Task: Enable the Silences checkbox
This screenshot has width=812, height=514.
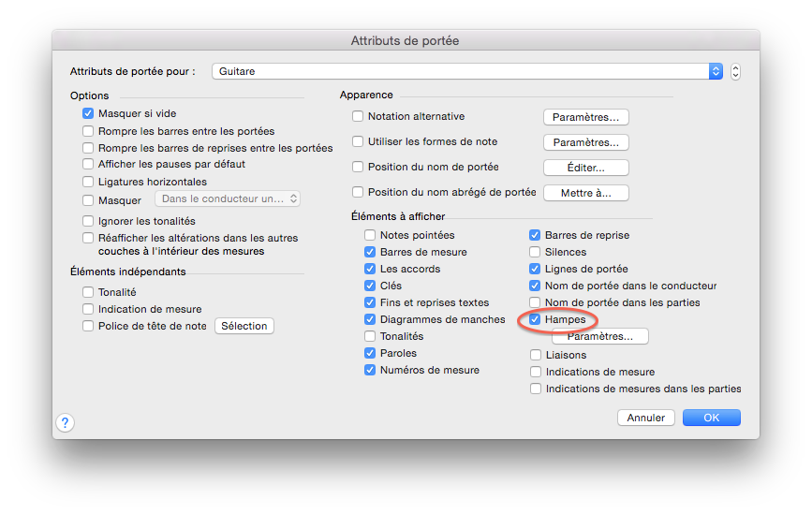Action: [x=536, y=253]
